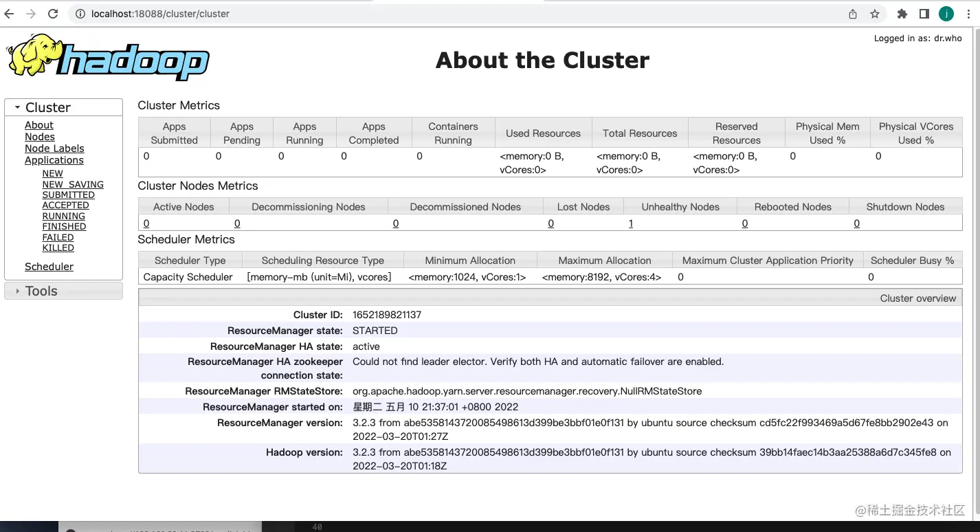Open the Scheduler link
The image size is (980, 532).
(49, 267)
